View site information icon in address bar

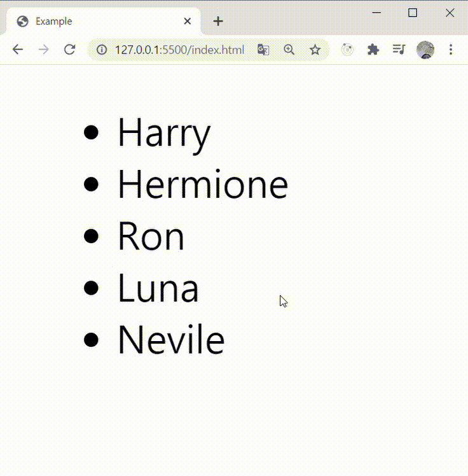101,50
